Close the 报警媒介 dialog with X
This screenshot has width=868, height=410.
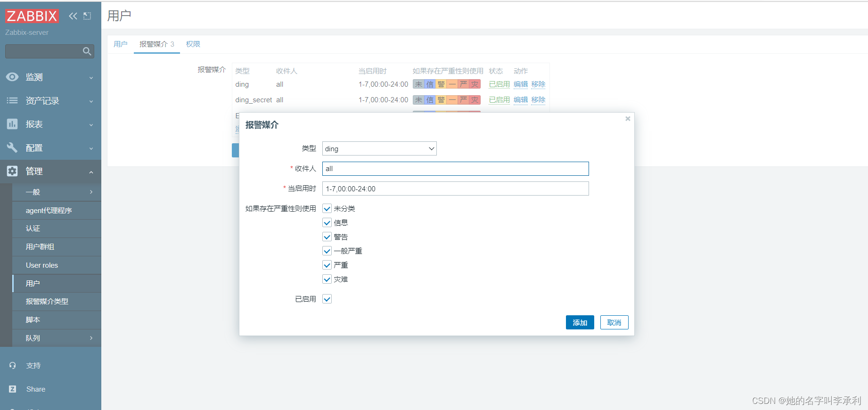tap(628, 119)
